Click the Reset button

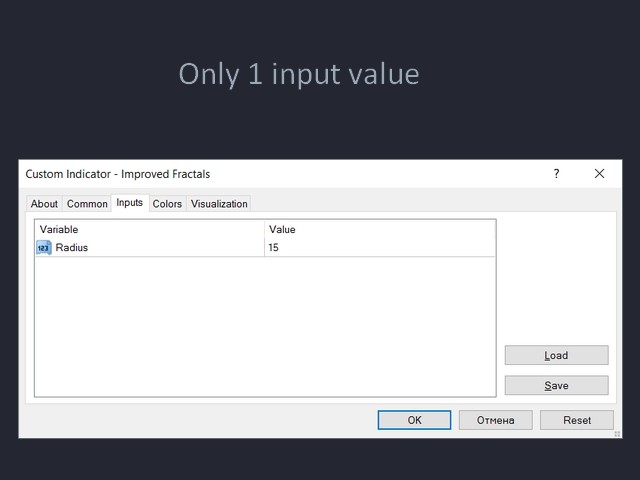coord(577,420)
